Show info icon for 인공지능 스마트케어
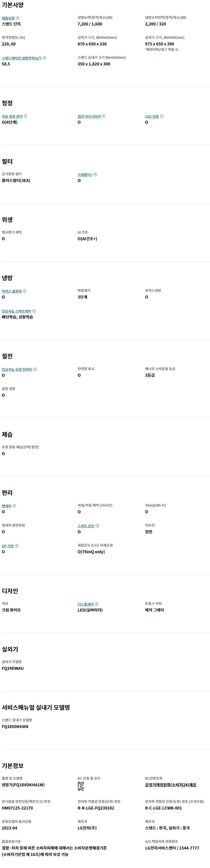The width and height of the screenshot is (210, 868). (x=34, y=311)
